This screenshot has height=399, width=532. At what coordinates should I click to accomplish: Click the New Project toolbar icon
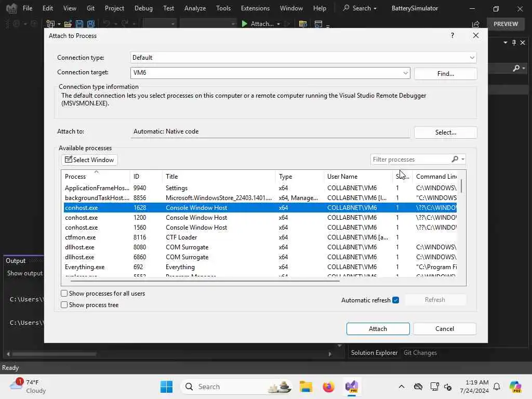pyautogui.click(x=50, y=24)
